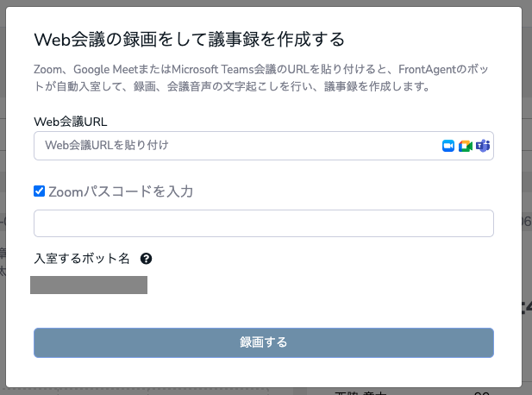Click the Web会議URL field label
Image resolution: width=532 pixels, height=395 pixels.
70,122
